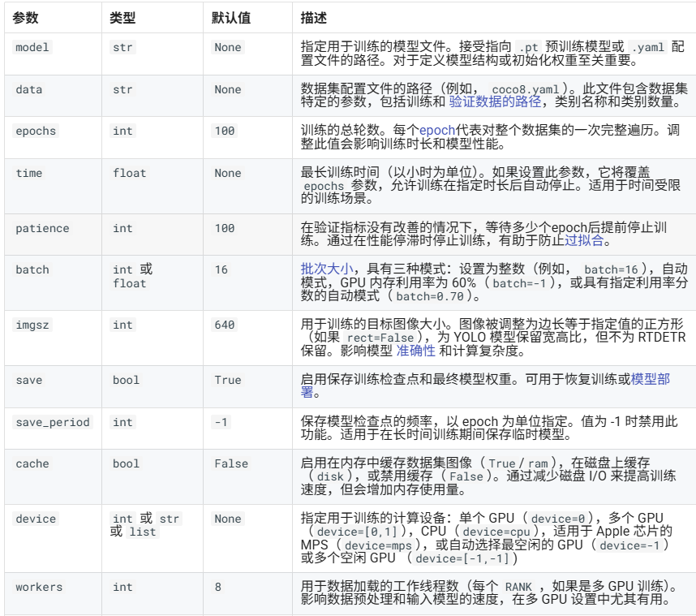This screenshot has height=616, width=696.
Task: Open the 验证数据的路径 link
Action: 495,101
